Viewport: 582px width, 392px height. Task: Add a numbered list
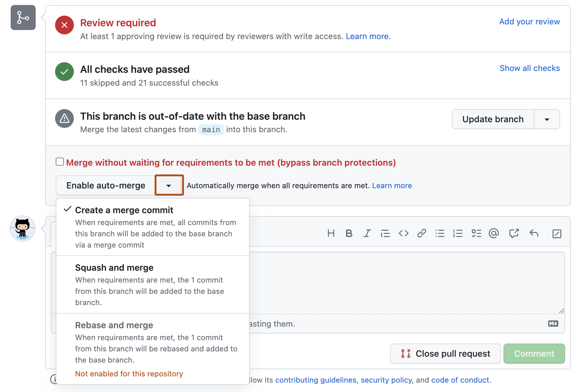tap(457, 233)
